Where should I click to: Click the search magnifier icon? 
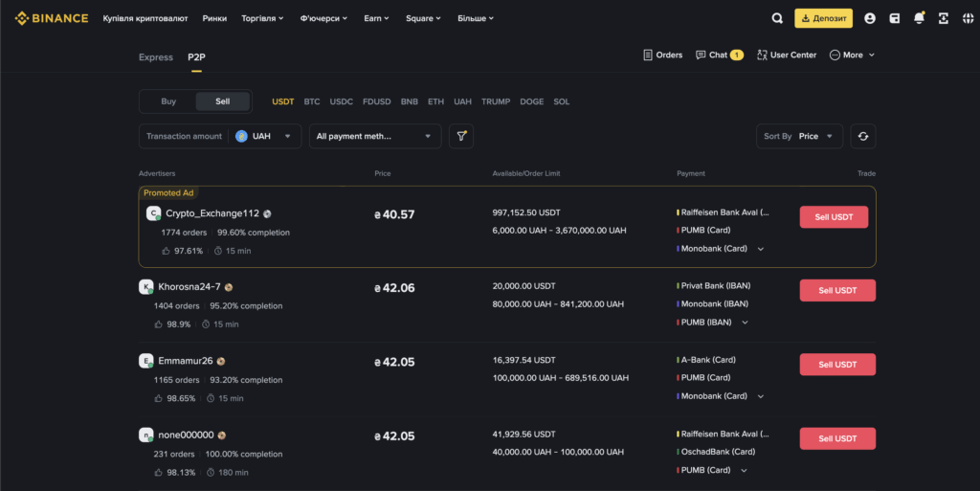pos(777,18)
